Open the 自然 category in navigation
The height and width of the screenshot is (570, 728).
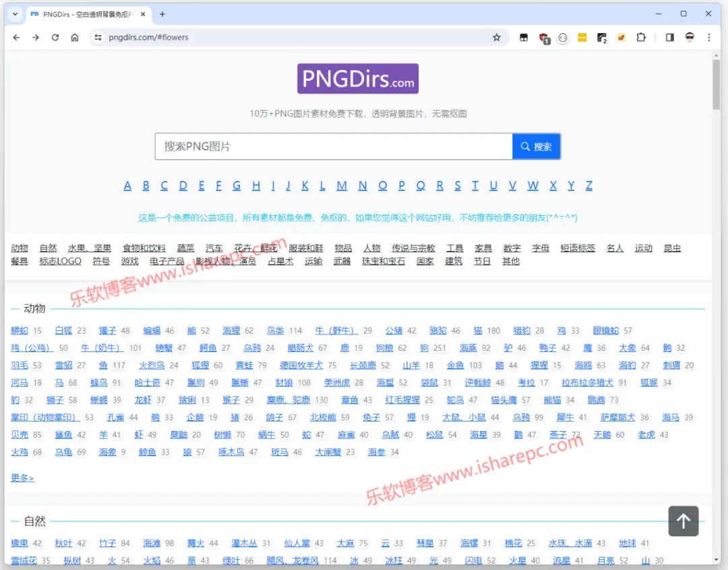point(49,248)
